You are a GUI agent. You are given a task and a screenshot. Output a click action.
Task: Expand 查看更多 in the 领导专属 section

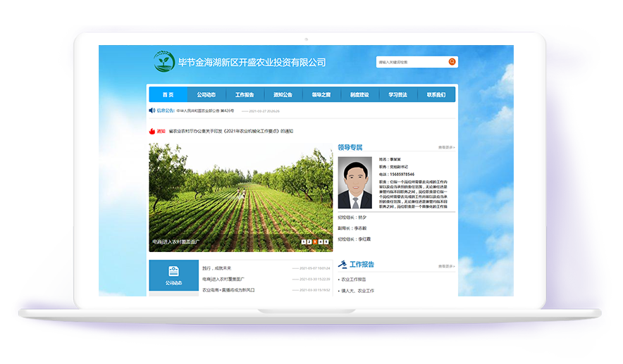point(447,148)
